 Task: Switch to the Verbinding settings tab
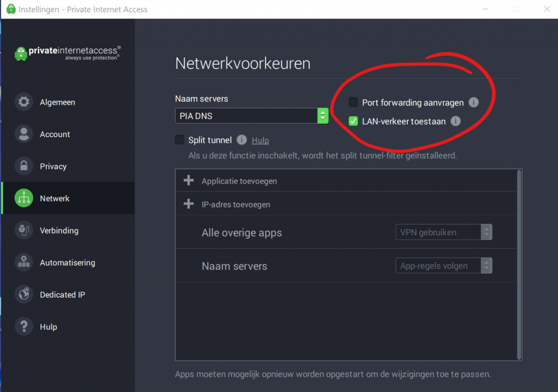click(59, 230)
